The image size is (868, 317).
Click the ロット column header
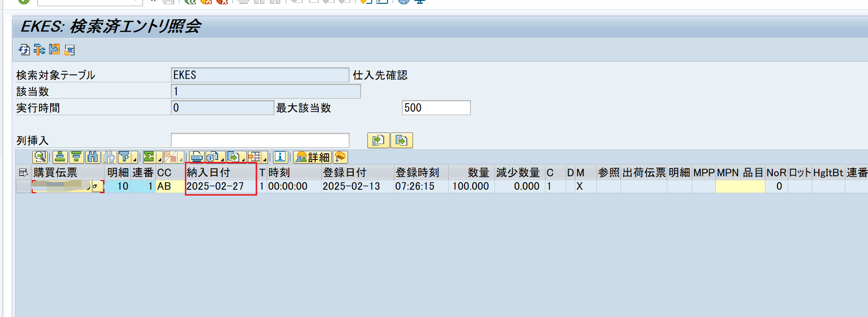(800, 172)
